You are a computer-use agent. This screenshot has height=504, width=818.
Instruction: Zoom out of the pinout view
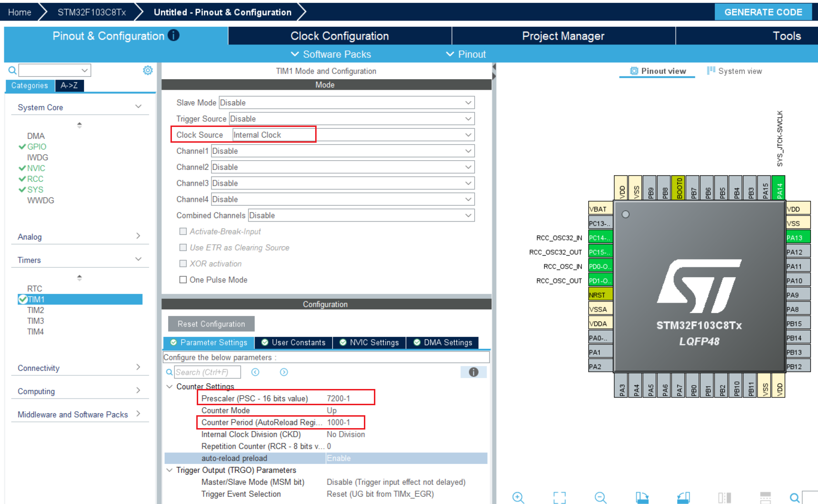(x=601, y=497)
